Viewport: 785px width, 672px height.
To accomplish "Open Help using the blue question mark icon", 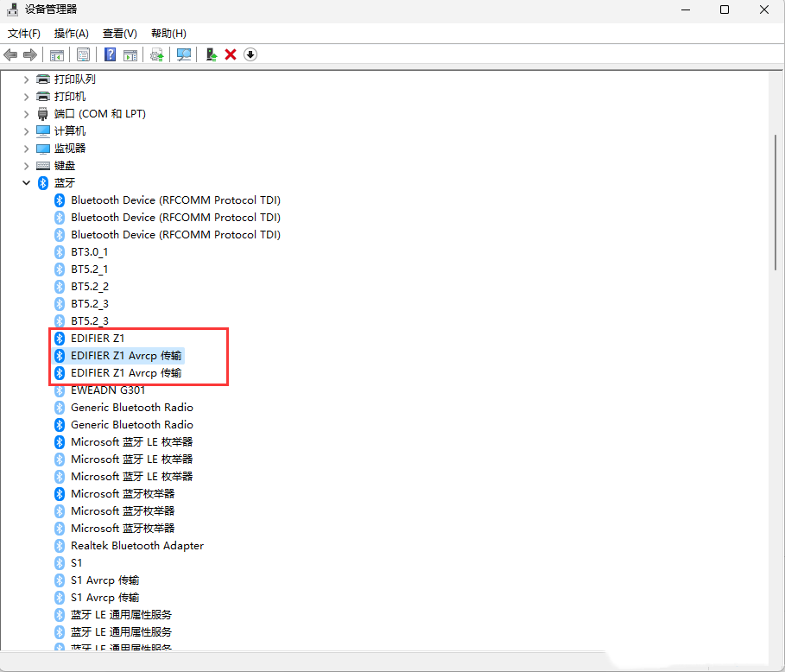I will click(110, 54).
